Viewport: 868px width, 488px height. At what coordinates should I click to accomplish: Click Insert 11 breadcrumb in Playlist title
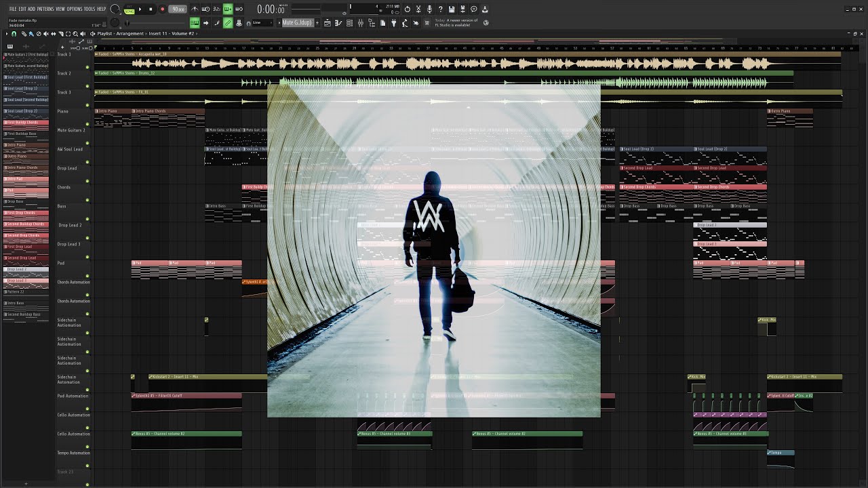point(158,33)
